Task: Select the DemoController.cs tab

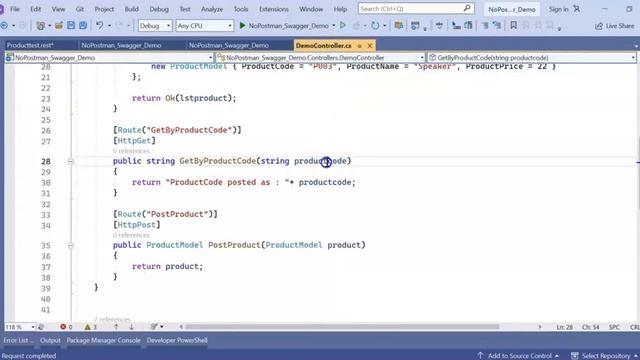Action: tap(324, 45)
